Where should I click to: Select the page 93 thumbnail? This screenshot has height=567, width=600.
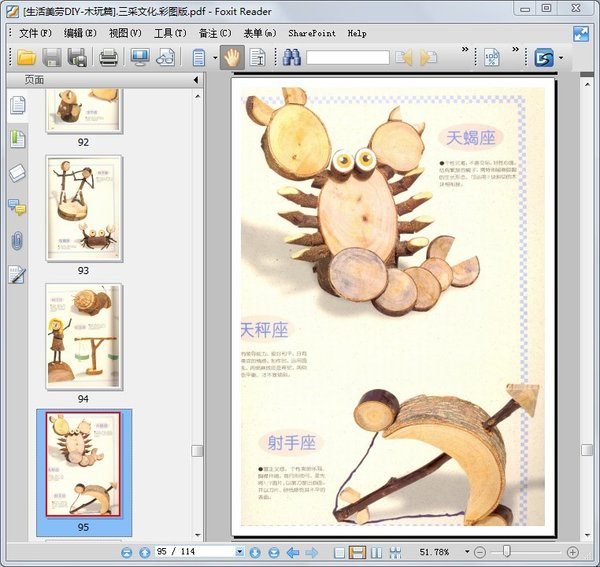click(x=84, y=202)
